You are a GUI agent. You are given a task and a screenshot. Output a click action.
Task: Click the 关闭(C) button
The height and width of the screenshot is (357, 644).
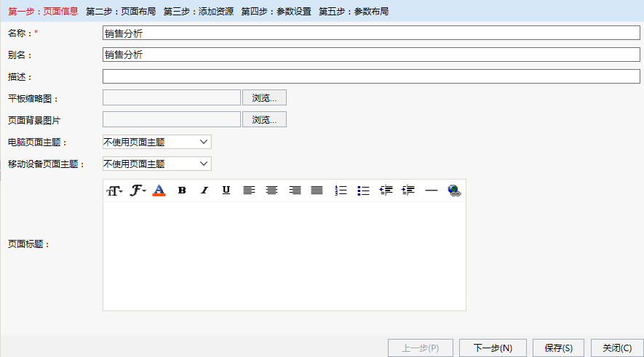click(x=617, y=348)
